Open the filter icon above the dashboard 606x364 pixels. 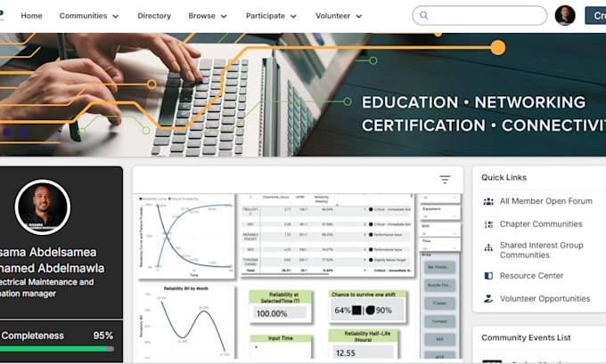[445, 179]
